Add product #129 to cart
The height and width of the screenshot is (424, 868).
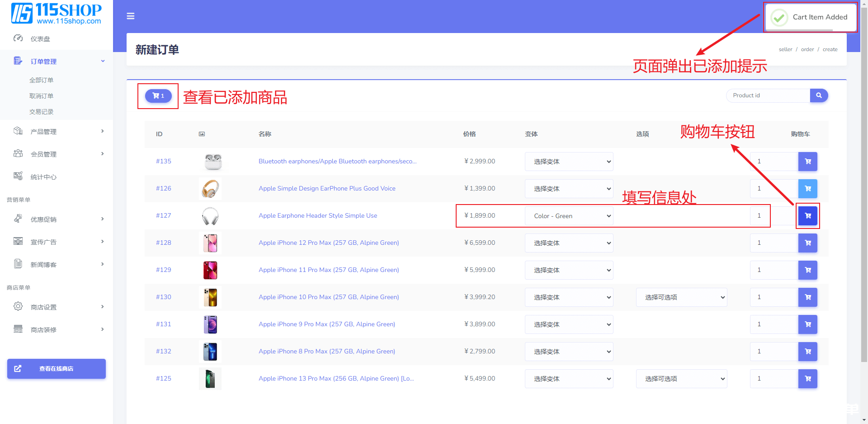click(x=808, y=270)
